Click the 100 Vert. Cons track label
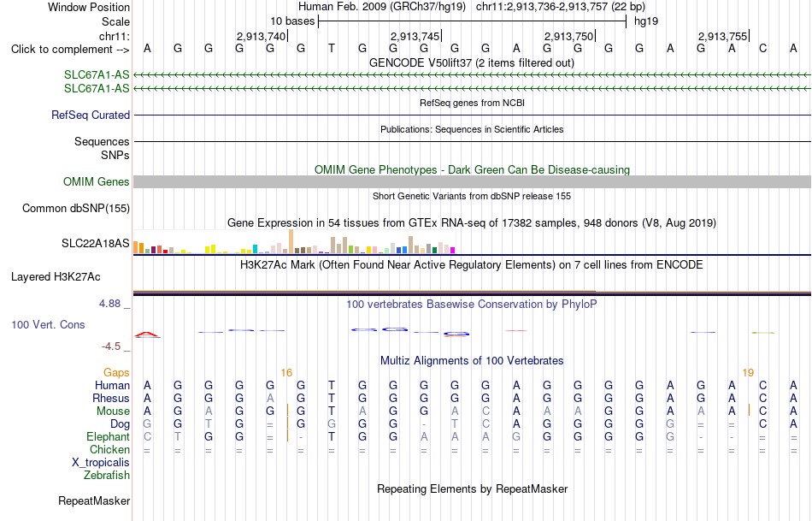The height and width of the screenshot is (521, 812). tap(48, 324)
